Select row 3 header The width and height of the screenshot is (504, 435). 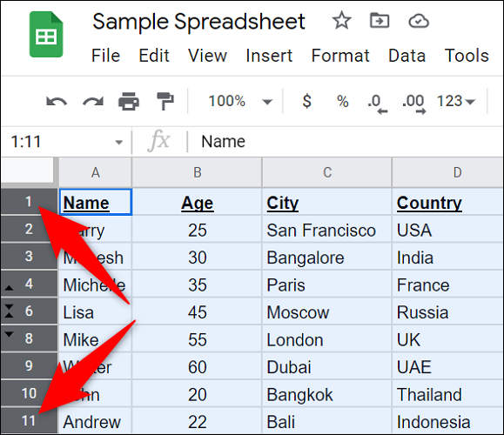click(29, 256)
